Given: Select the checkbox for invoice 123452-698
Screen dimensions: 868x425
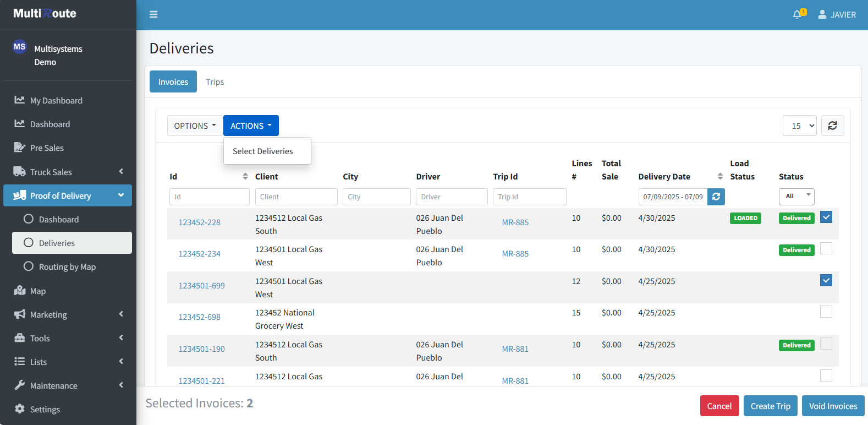Looking at the screenshot, I should pyautogui.click(x=826, y=312).
